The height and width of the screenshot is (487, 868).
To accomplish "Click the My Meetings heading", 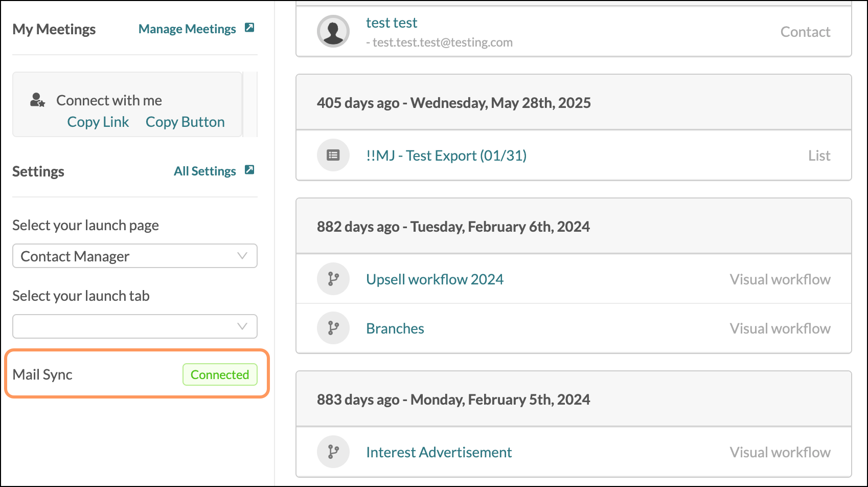I will click(x=54, y=29).
